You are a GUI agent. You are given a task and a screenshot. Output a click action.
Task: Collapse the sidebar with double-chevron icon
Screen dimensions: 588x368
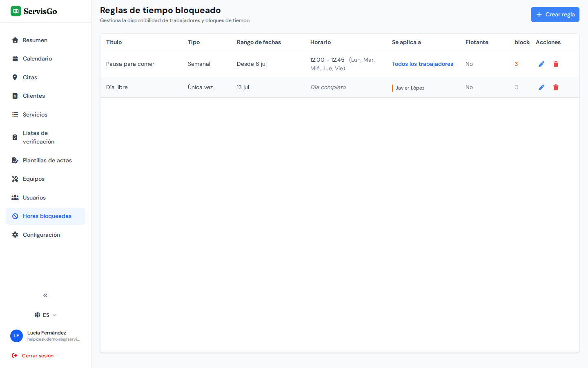[x=45, y=295]
